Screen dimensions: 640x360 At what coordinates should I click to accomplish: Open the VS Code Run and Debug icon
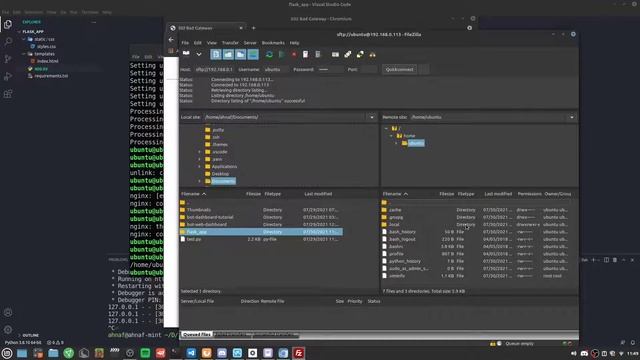click(8, 76)
